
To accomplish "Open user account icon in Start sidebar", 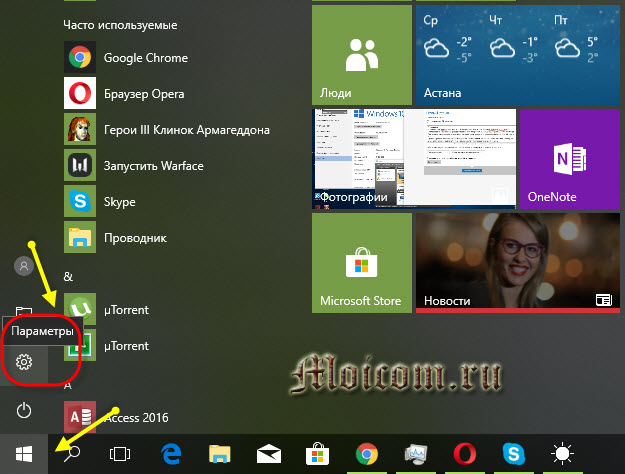I will [24, 266].
